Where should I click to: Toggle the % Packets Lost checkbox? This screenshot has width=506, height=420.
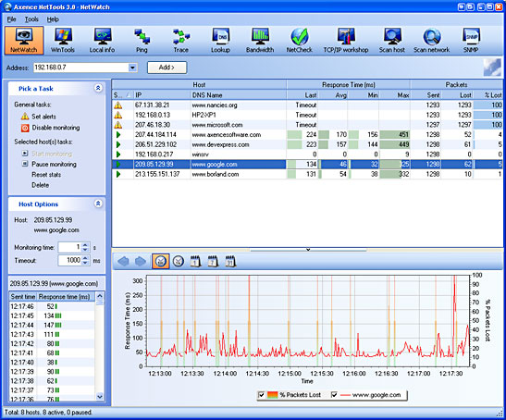(x=262, y=395)
